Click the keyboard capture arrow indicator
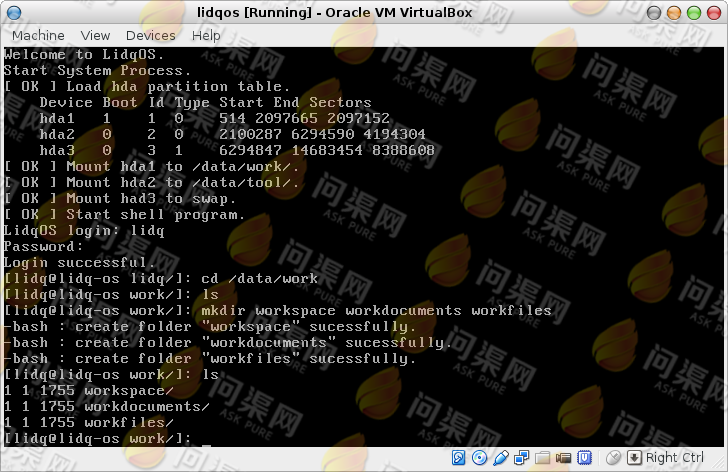The width and height of the screenshot is (728, 472). point(634,458)
